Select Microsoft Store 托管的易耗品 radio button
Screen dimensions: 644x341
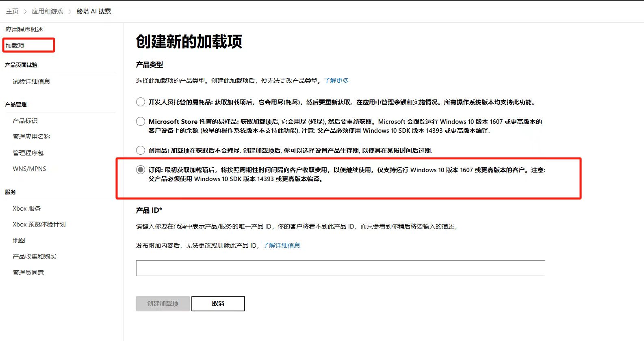141,121
